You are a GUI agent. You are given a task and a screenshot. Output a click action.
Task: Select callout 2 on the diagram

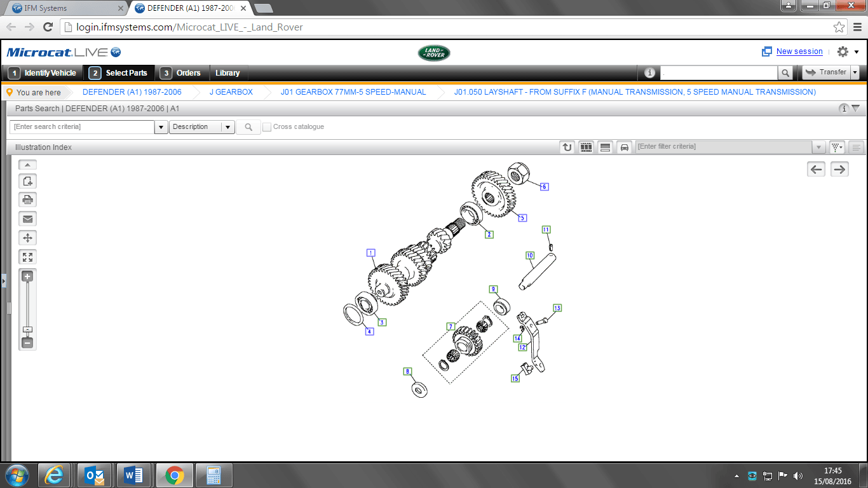coord(489,234)
